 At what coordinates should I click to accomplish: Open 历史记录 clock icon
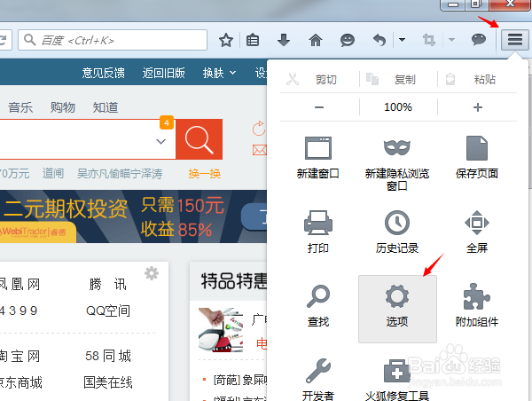pos(397,223)
